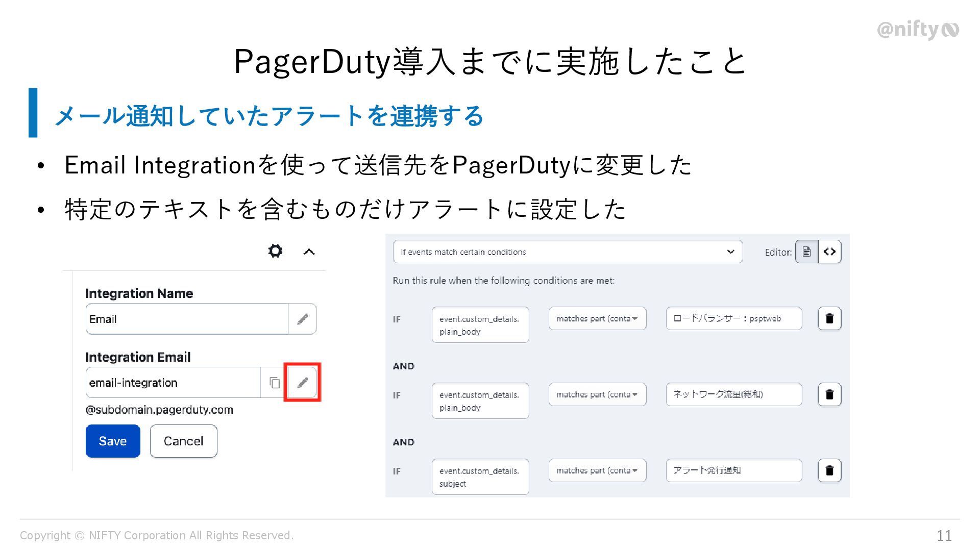Click the アラート発行通知 value field
The image size is (980, 551).
(733, 470)
